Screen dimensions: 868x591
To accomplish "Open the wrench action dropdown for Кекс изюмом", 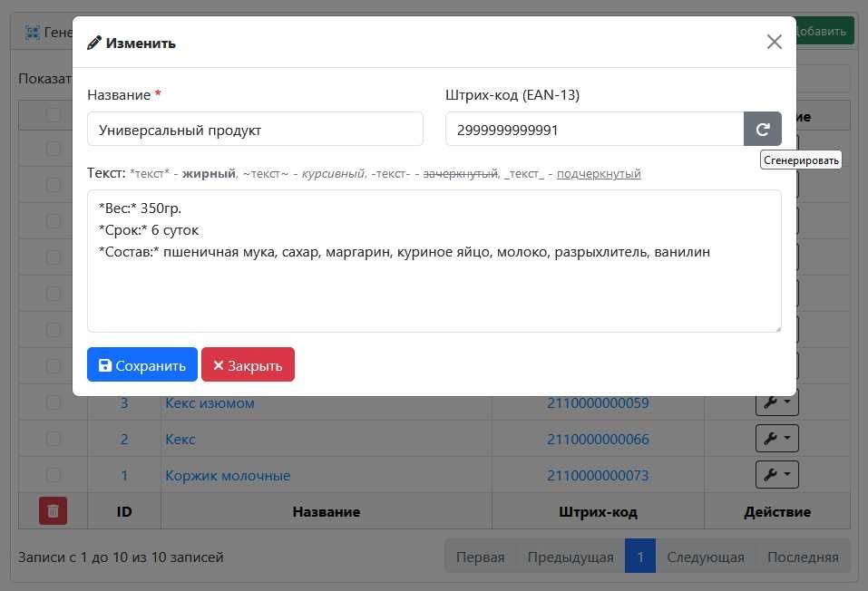I will pyautogui.click(x=776, y=402).
